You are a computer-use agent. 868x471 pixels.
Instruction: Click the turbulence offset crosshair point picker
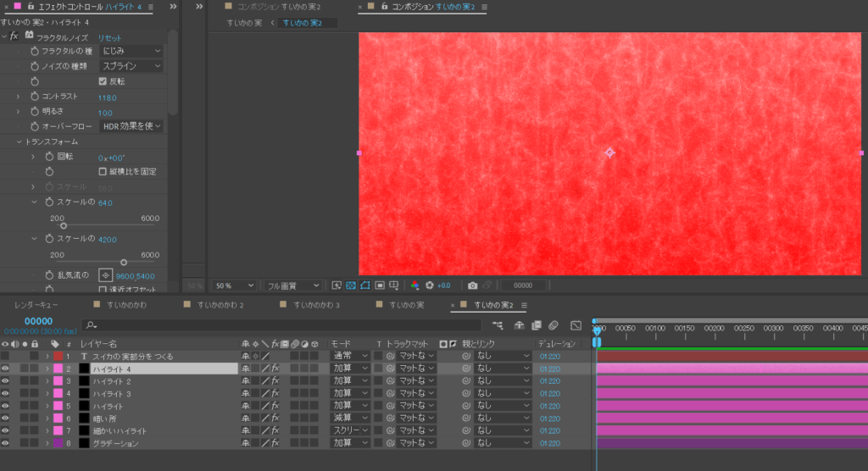[x=105, y=275]
